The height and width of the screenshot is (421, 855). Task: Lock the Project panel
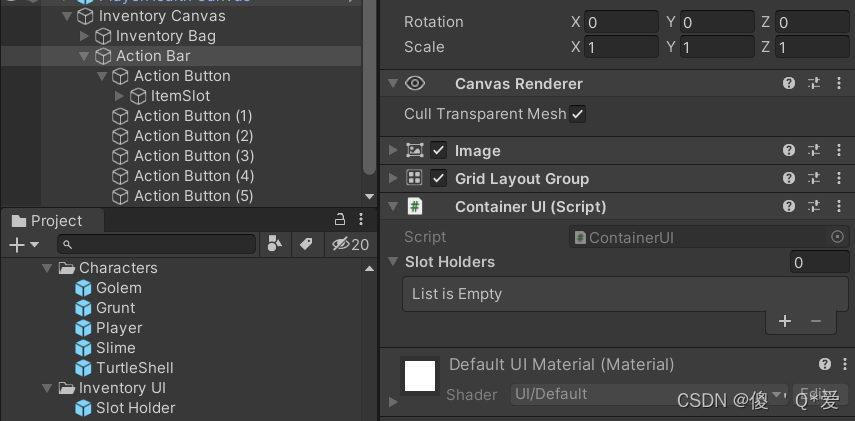tap(340, 219)
